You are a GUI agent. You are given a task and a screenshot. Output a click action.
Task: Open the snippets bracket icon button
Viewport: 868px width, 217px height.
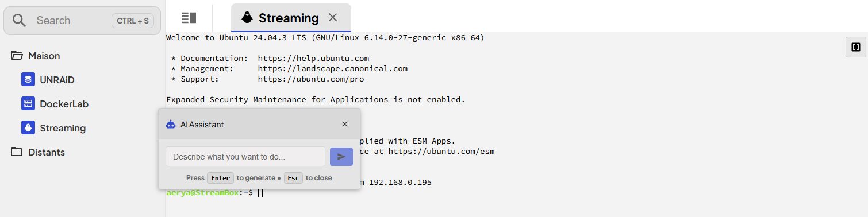click(x=855, y=47)
